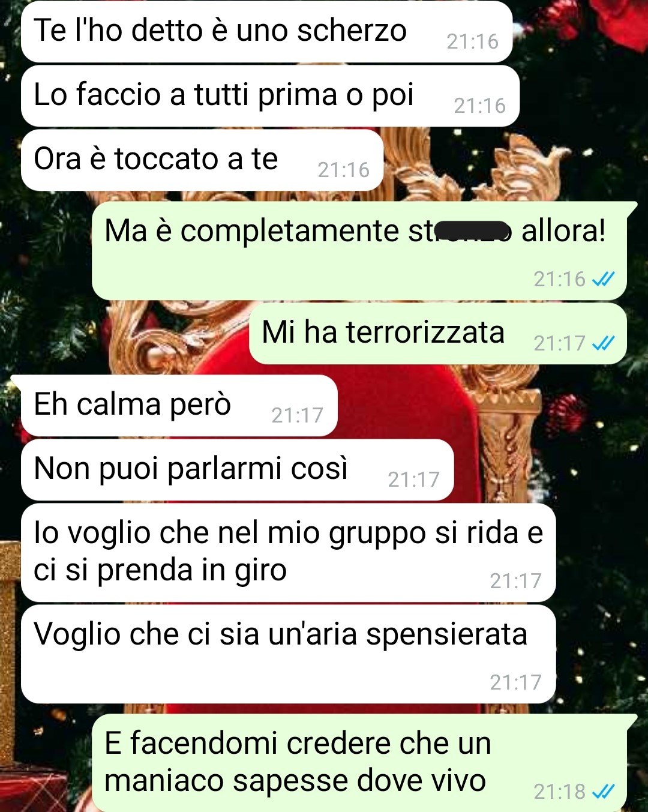Click double check marks on 'allora!' message
The height and width of the screenshot is (812, 648).
point(603,278)
